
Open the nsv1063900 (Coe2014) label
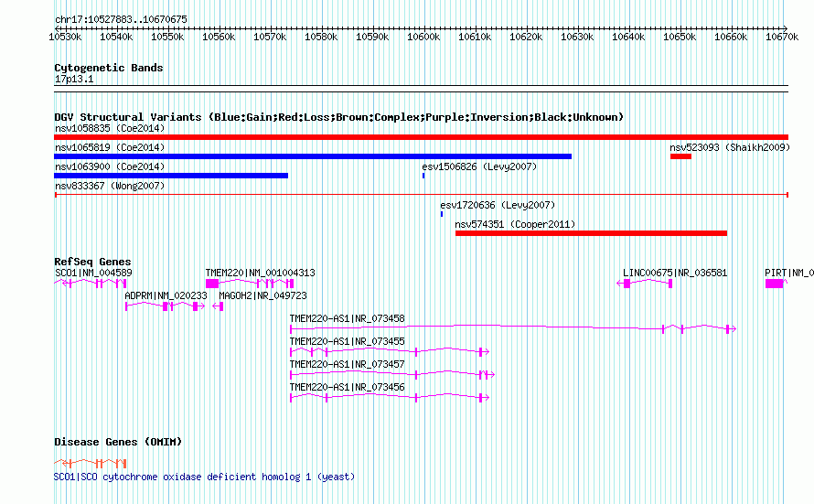click(x=110, y=166)
